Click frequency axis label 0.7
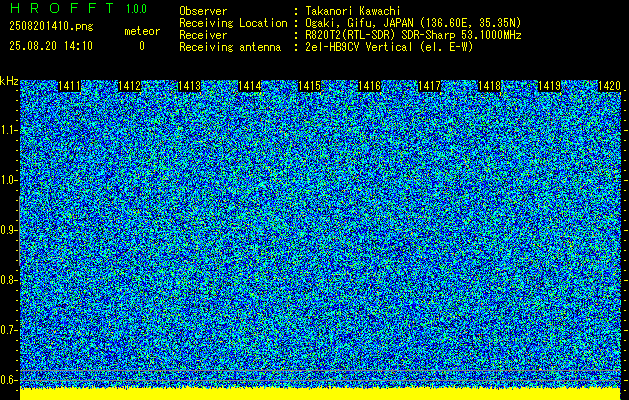 coord(7,330)
